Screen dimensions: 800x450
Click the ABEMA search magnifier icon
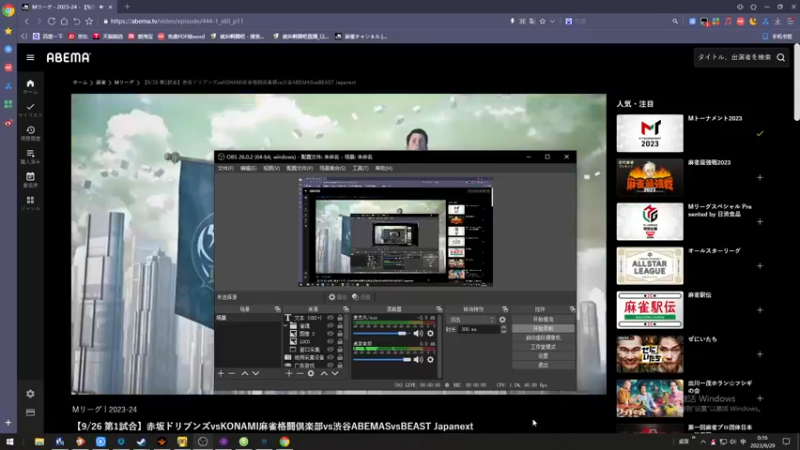[781, 58]
